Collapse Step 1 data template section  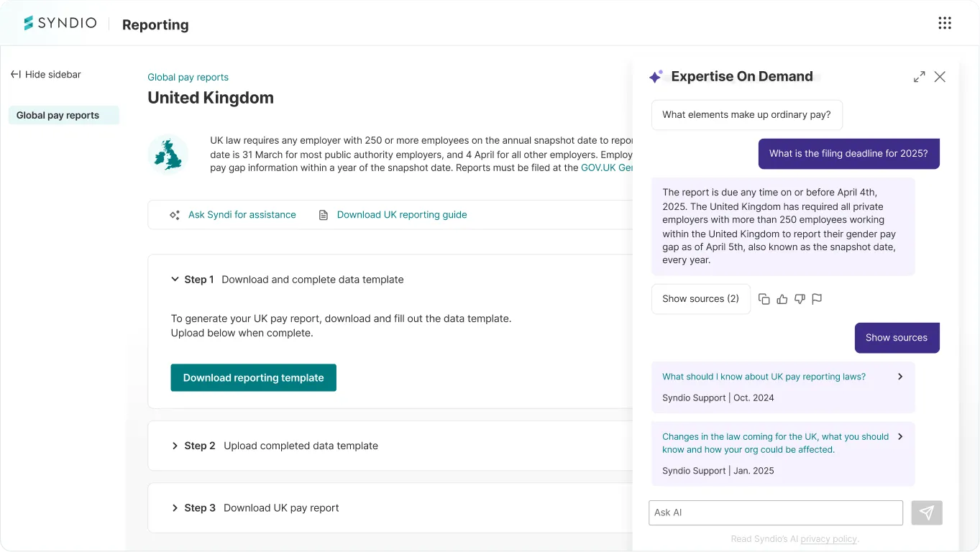tap(175, 280)
